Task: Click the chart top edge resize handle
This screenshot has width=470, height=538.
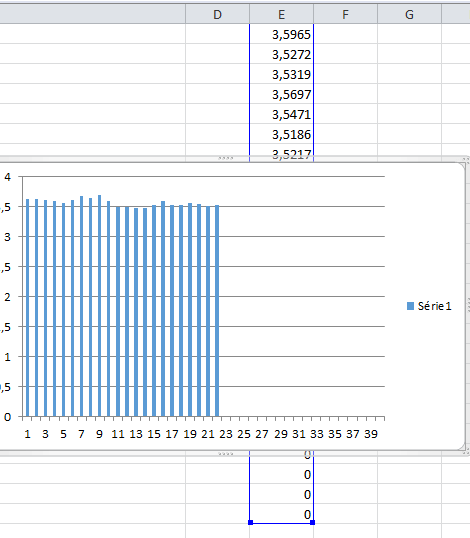Action: (226, 159)
